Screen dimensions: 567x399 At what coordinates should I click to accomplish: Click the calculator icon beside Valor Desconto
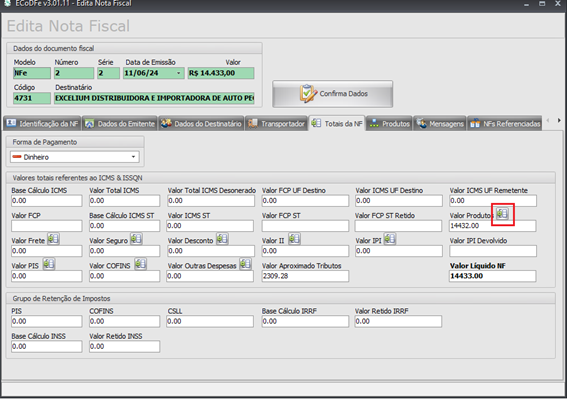pyautogui.click(x=222, y=239)
